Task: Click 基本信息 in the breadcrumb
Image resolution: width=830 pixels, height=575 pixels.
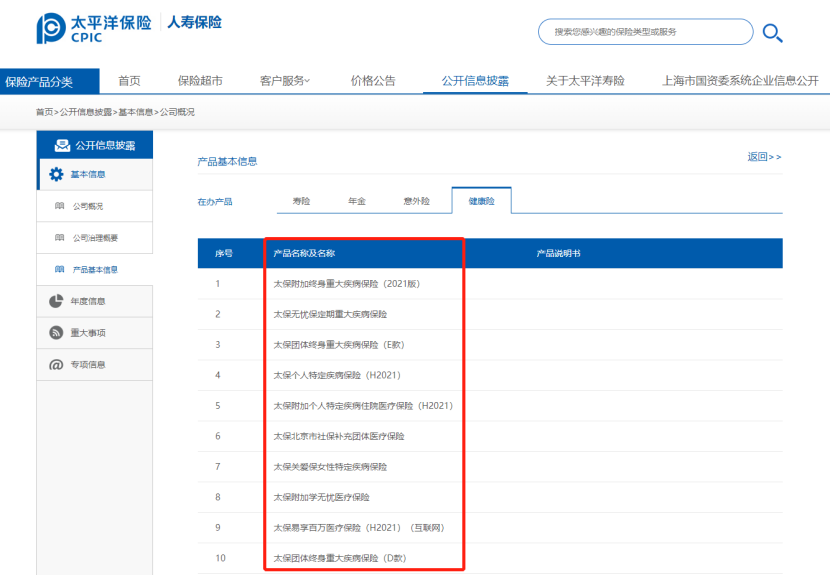Action: click(136, 112)
